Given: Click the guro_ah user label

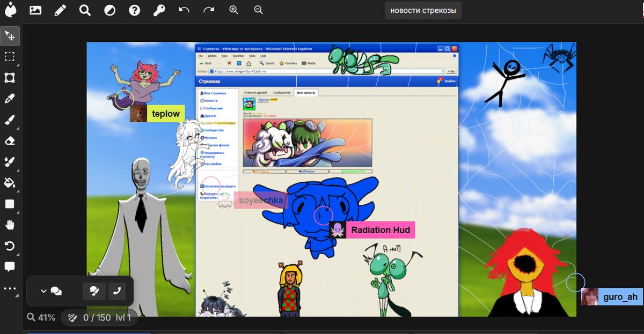Looking at the screenshot, I should [x=620, y=297].
